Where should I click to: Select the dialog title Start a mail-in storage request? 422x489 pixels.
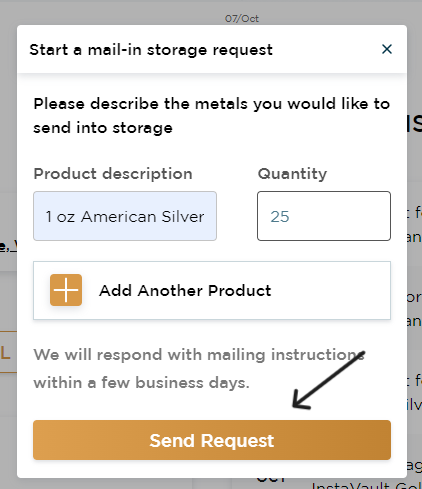[151, 50]
